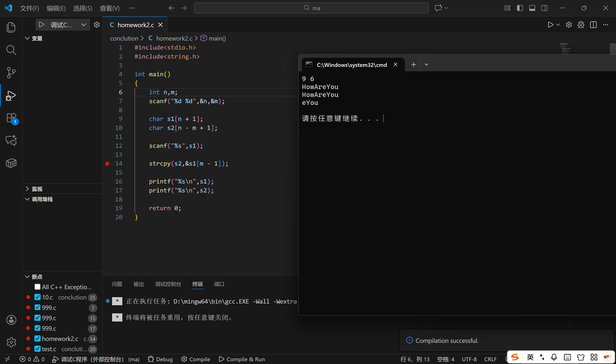
Task: Click the command center search box
Action: click(x=311, y=8)
